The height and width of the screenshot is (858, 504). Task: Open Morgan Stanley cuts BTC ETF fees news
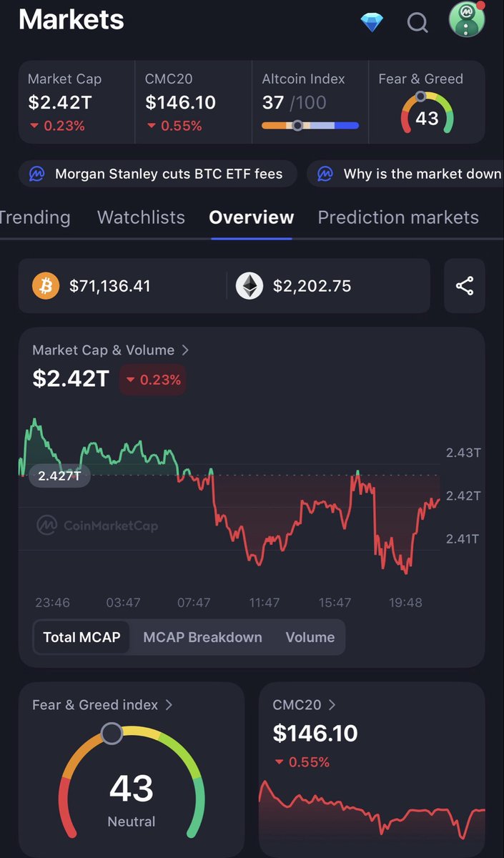(x=168, y=174)
